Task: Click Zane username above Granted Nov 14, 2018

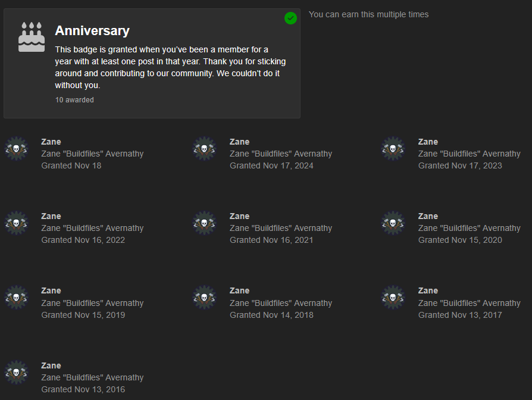Action: tap(239, 290)
